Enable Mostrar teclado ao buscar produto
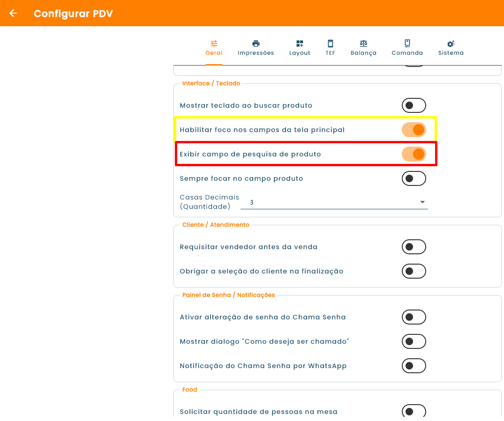504x421 pixels. point(414,105)
